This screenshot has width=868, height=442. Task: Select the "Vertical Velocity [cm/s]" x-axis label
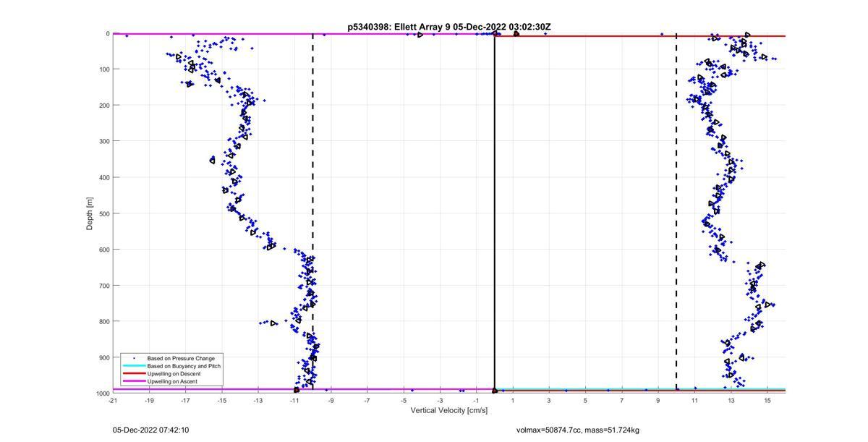449,410
